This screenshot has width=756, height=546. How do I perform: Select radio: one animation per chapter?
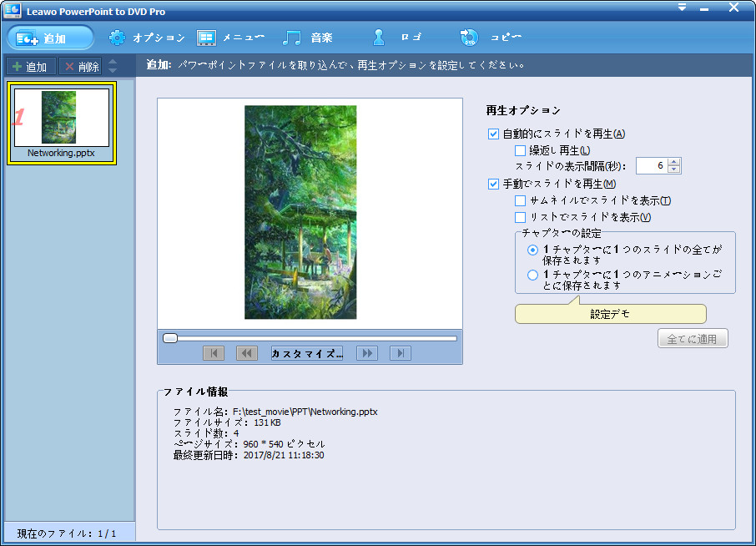(x=532, y=275)
